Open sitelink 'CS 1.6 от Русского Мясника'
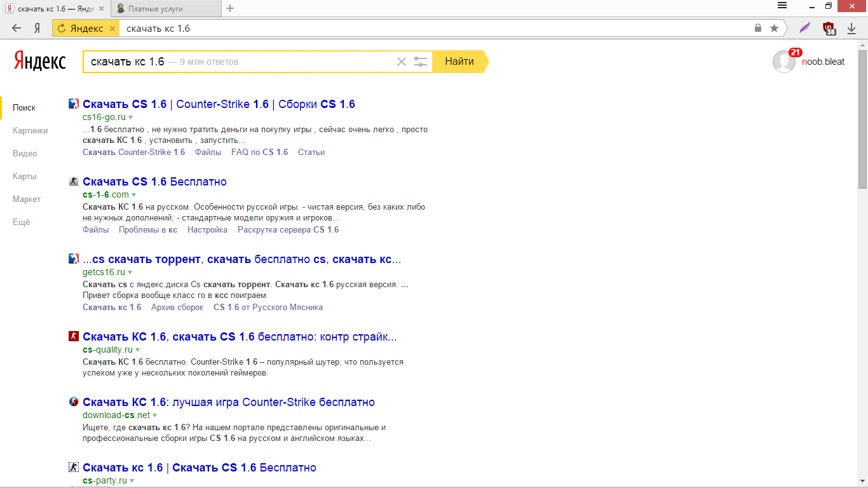868x488 pixels. 268,308
